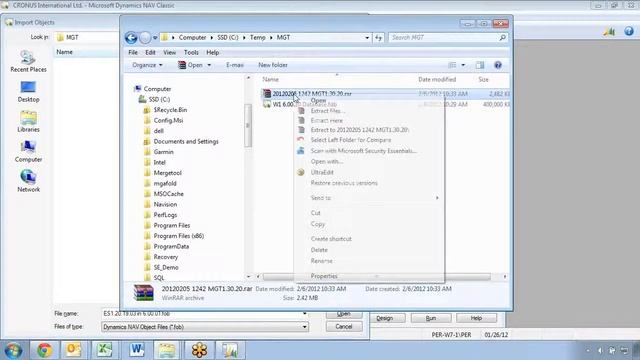640x360 pixels.
Task: Select the Mergetool folder in tree
Action: coord(167,173)
